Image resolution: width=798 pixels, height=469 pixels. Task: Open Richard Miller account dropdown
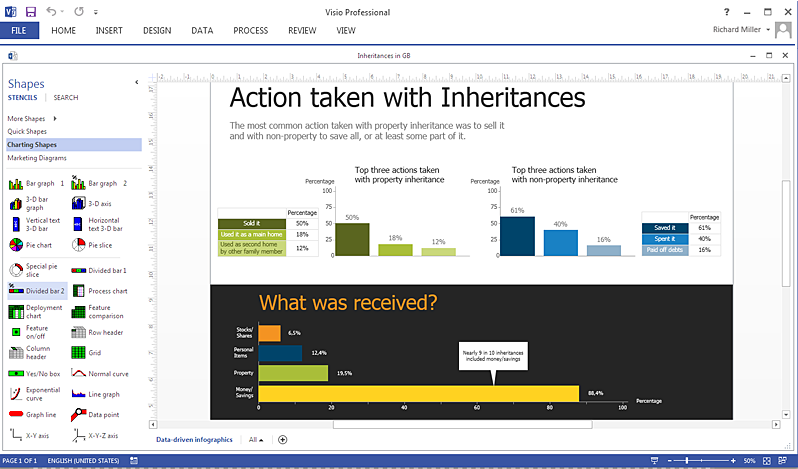tap(768, 30)
